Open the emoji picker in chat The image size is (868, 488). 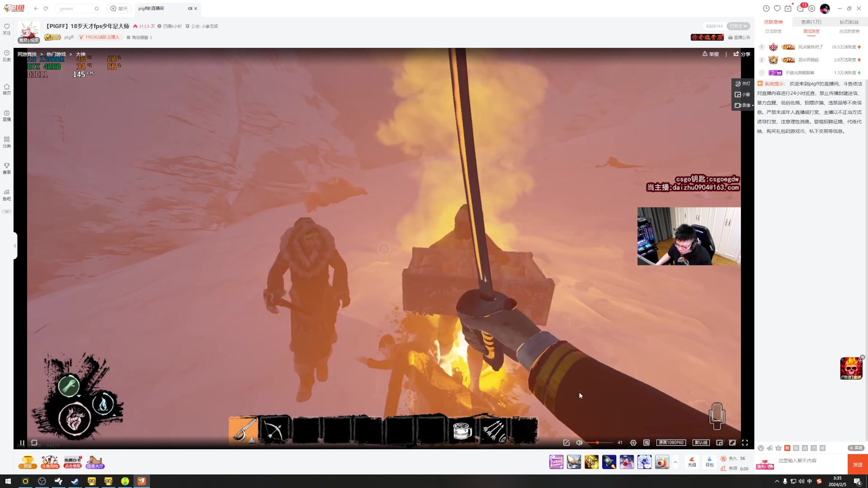click(x=761, y=448)
